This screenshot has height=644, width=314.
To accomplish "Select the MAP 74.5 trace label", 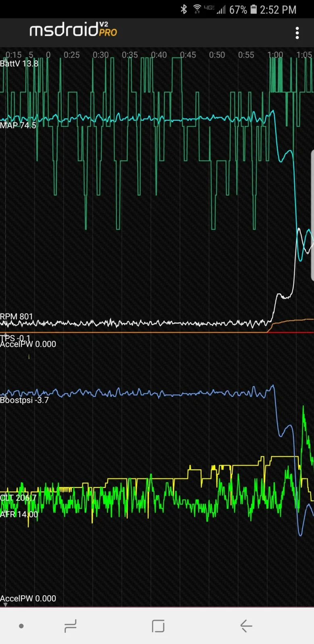I will coord(18,125).
